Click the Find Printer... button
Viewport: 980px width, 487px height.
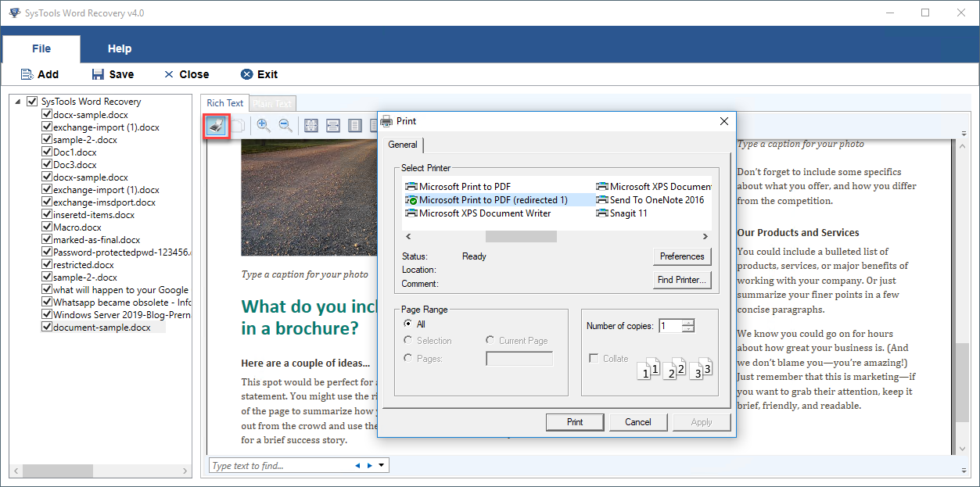coord(682,280)
